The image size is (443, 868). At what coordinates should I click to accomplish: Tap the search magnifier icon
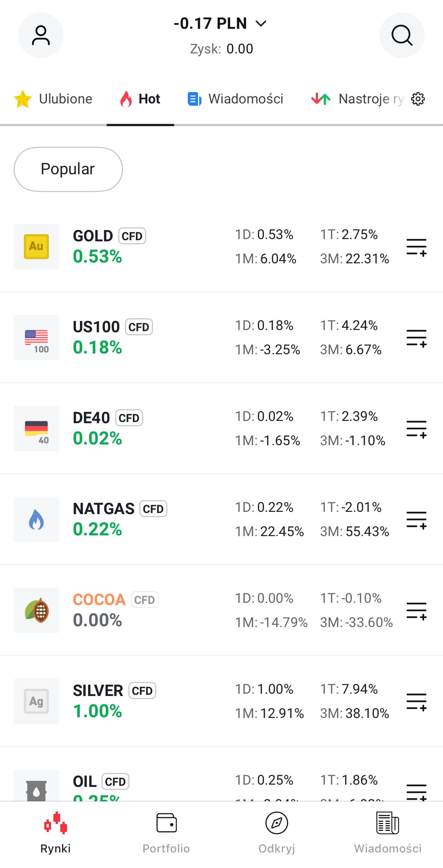pyautogui.click(x=402, y=35)
